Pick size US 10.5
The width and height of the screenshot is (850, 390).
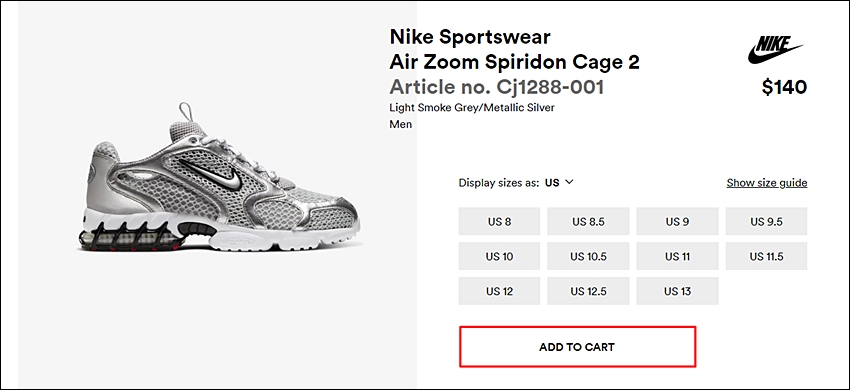pyautogui.click(x=588, y=256)
